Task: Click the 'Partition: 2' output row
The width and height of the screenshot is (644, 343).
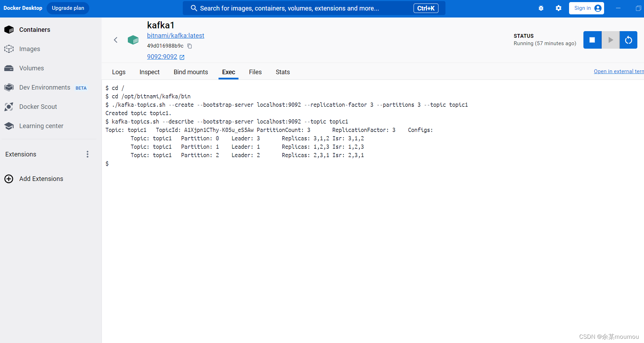Action: pos(247,155)
